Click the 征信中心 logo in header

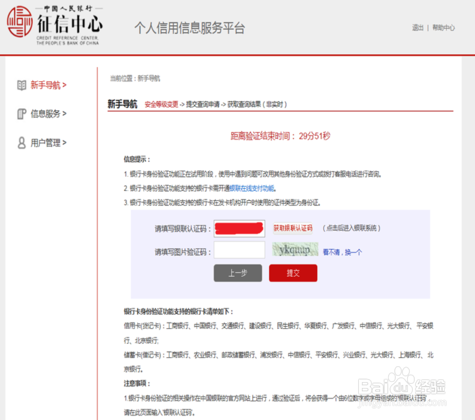[55, 25]
